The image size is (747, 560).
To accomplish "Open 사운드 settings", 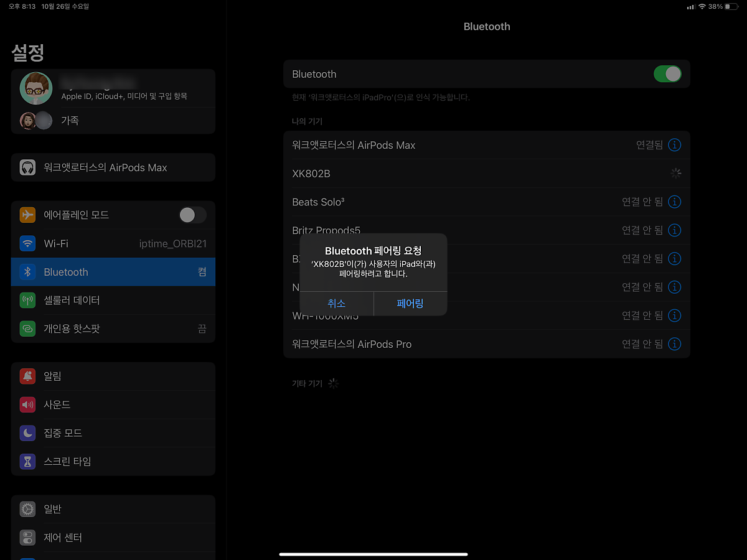I will click(113, 404).
